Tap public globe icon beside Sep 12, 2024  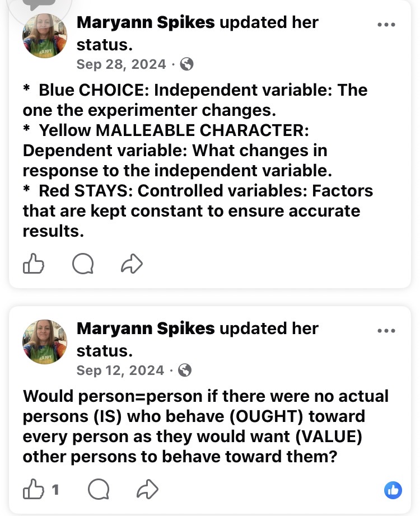(185, 370)
